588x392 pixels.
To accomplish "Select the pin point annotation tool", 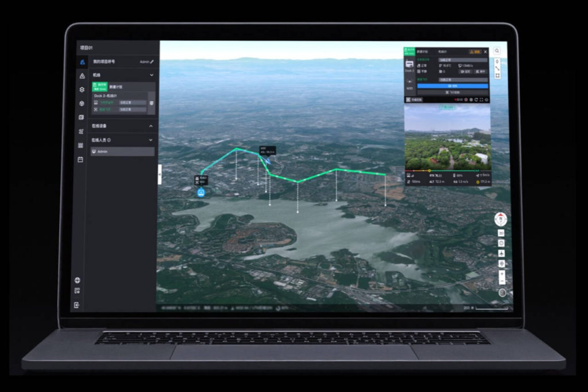I will (x=497, y=61).
